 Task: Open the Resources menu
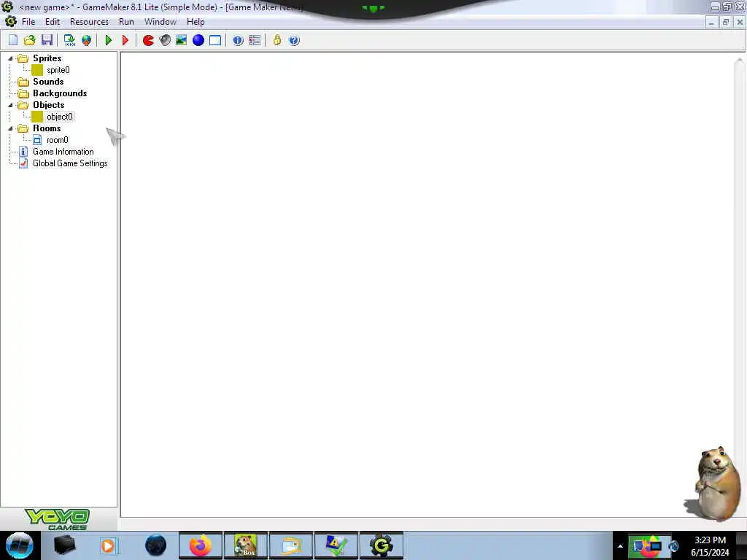point(89,22)
